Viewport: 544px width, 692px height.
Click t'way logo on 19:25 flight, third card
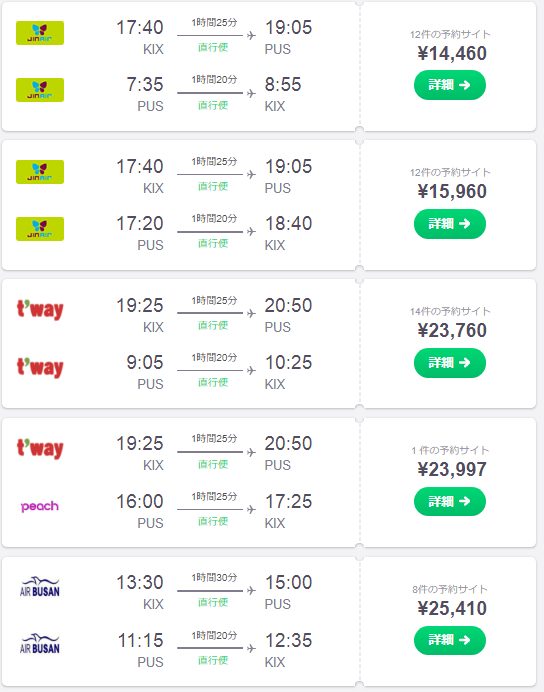40,309
